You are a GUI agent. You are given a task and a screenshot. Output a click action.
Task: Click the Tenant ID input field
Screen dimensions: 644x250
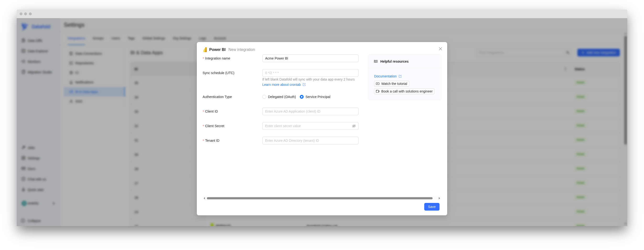[310, 140]
